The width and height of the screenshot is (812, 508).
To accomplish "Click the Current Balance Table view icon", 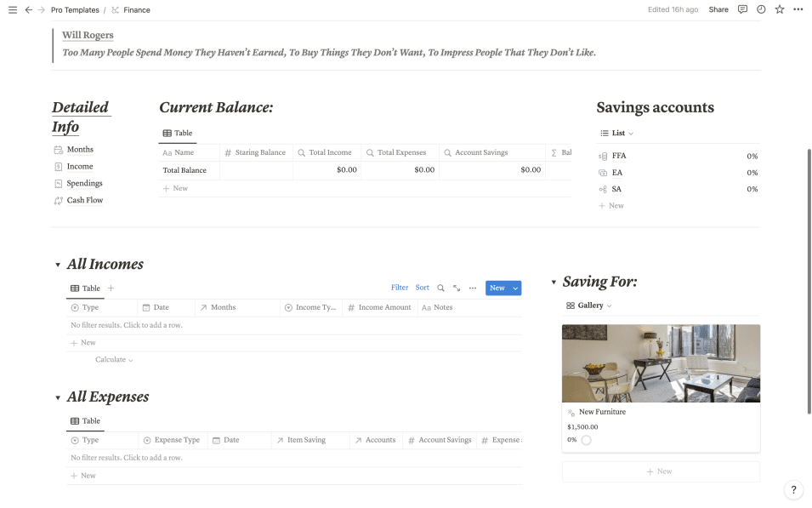I will [x=168, y=134].
